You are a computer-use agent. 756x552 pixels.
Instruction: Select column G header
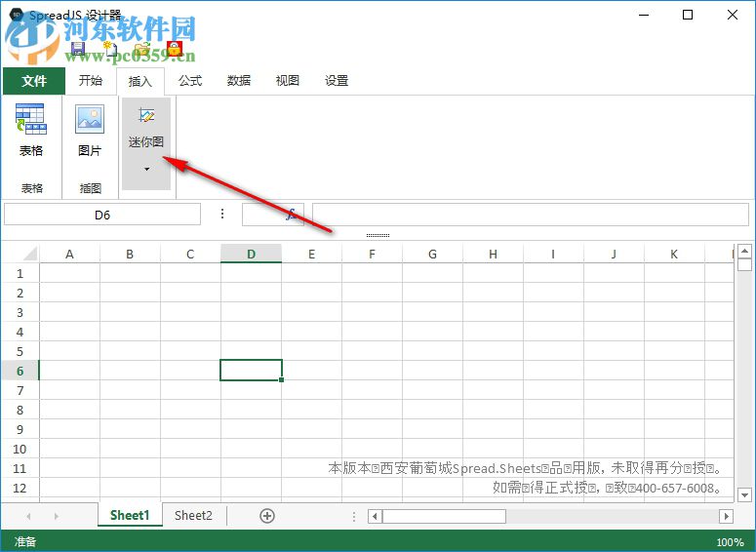[432, 255]
